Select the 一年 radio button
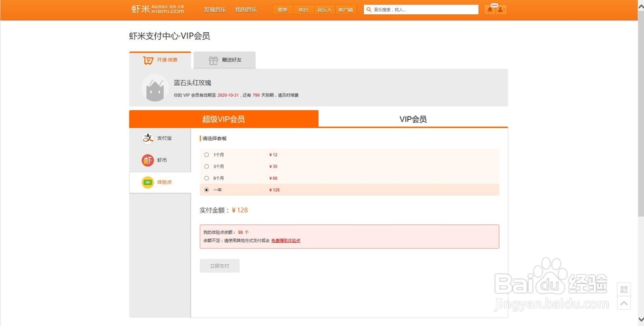Screen dimensions: 644x326 coord(207,190)
